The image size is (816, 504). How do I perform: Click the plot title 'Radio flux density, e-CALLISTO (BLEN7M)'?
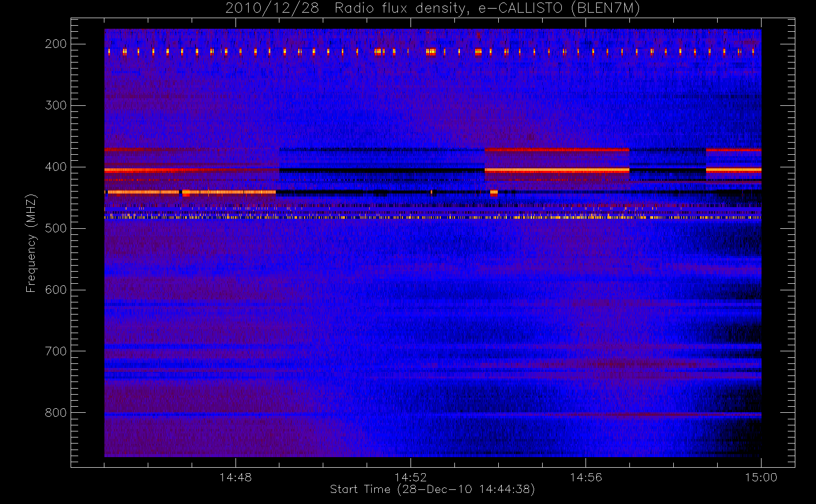click(487, 9)
